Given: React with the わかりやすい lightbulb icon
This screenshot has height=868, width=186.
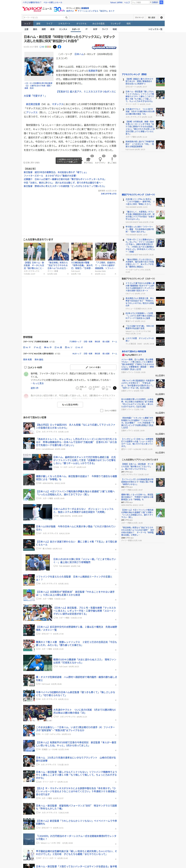Looking at the screenshot, I should tap(100, 159).
